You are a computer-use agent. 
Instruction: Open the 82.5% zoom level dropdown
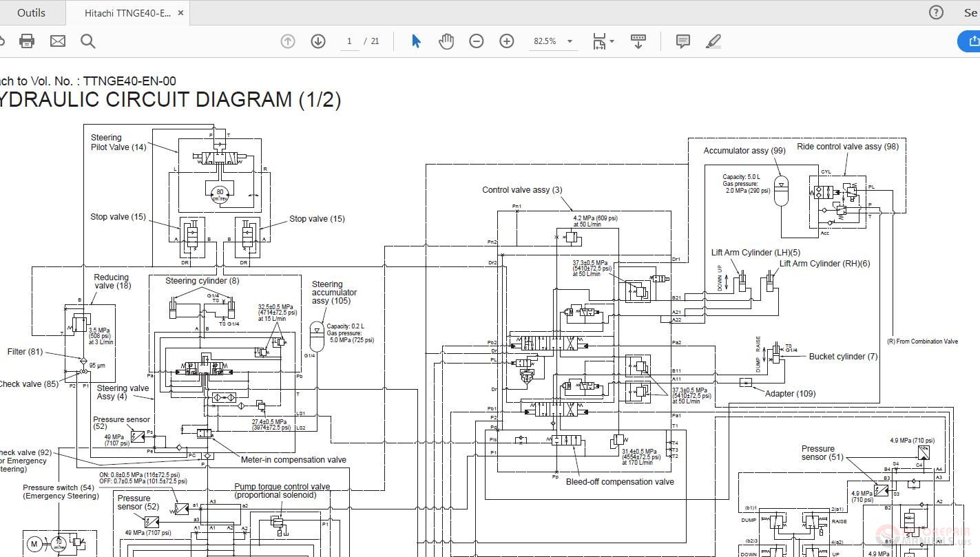point(553,41)
